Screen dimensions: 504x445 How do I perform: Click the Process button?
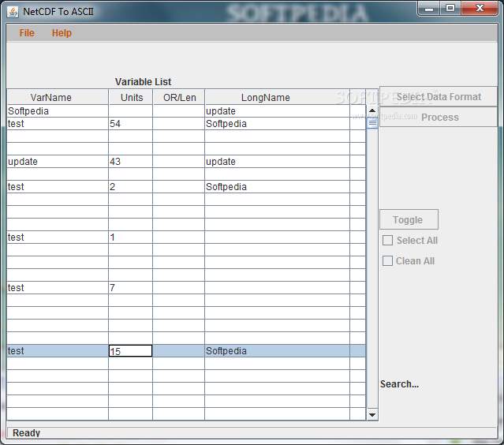pyautogui.click(x=439, y=117)
